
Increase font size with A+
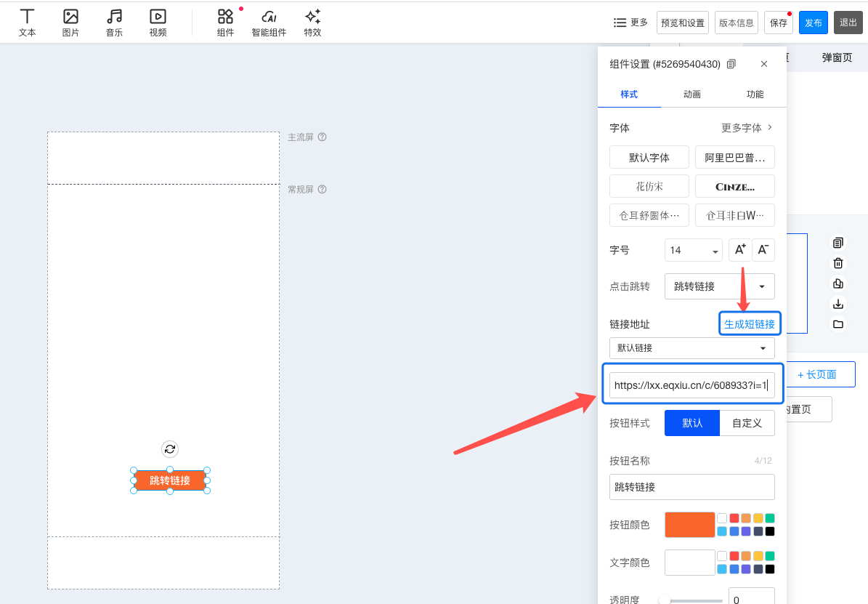tap(740, 250)
